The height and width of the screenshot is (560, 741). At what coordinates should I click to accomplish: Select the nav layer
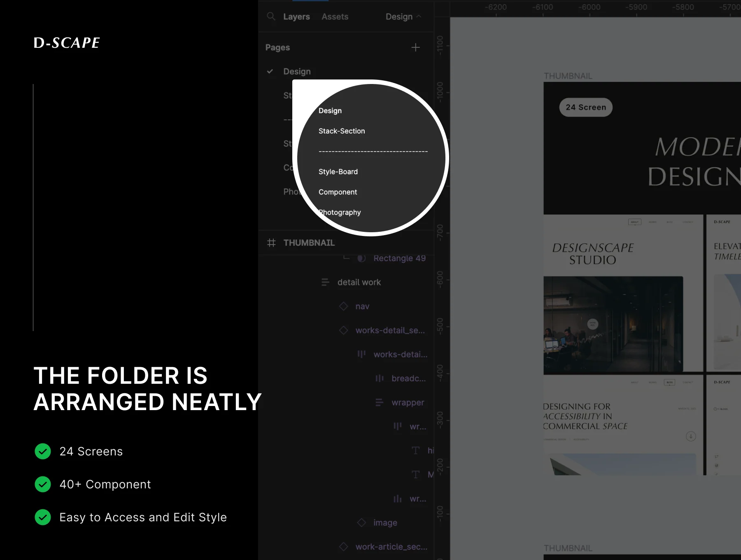tap(362, 306)
